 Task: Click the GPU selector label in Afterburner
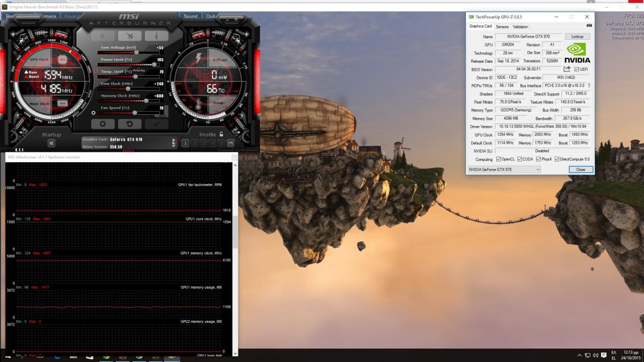tap(173, 143)
